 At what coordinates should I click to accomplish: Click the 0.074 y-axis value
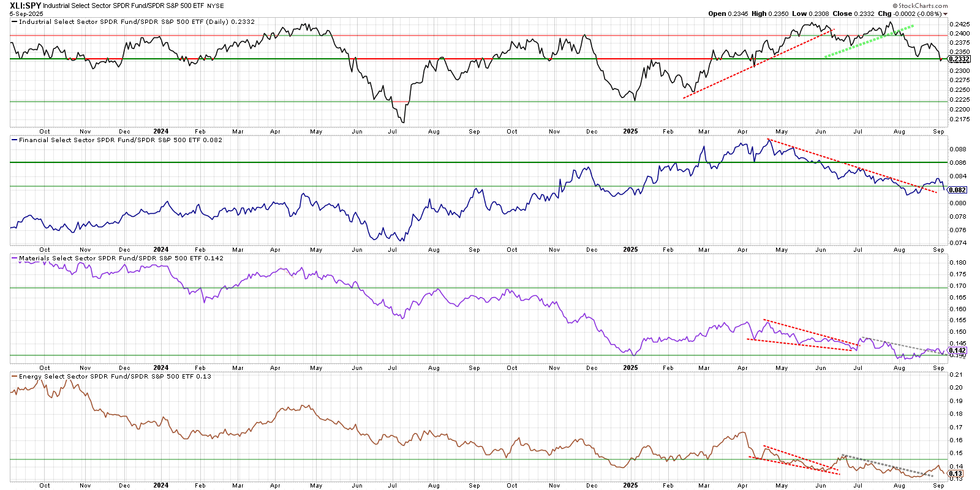pos(958,243)
